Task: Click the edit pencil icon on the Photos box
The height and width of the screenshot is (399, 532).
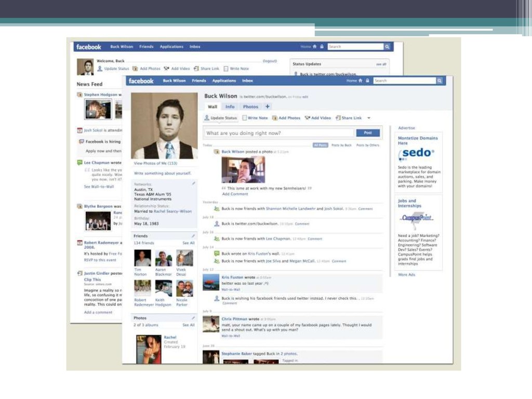Action: click(x=193, y=318)
